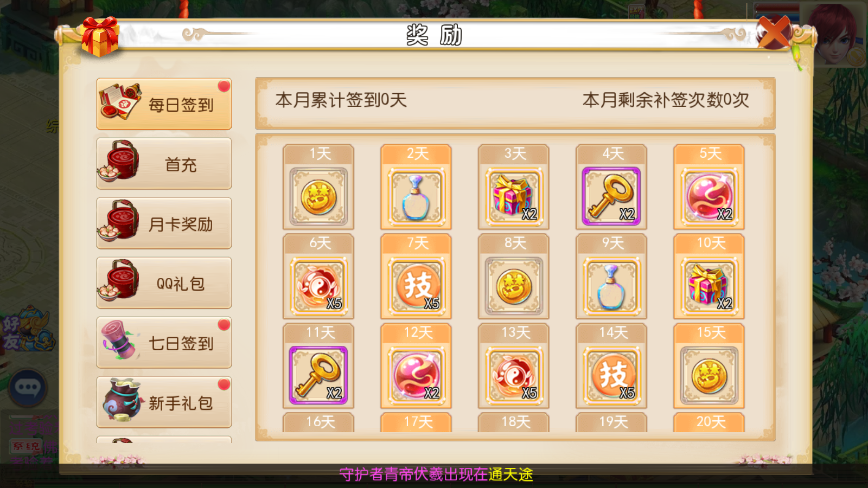Click the gift box icon in title bar

pyautogui.click(x=100, y=37)
